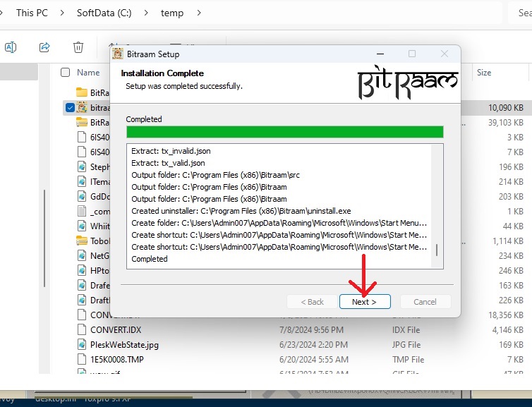Image resolution: width=532 pixels, height=407 pixels.
Task: Click the _com text file icon
Action: [x=82, y=211]
